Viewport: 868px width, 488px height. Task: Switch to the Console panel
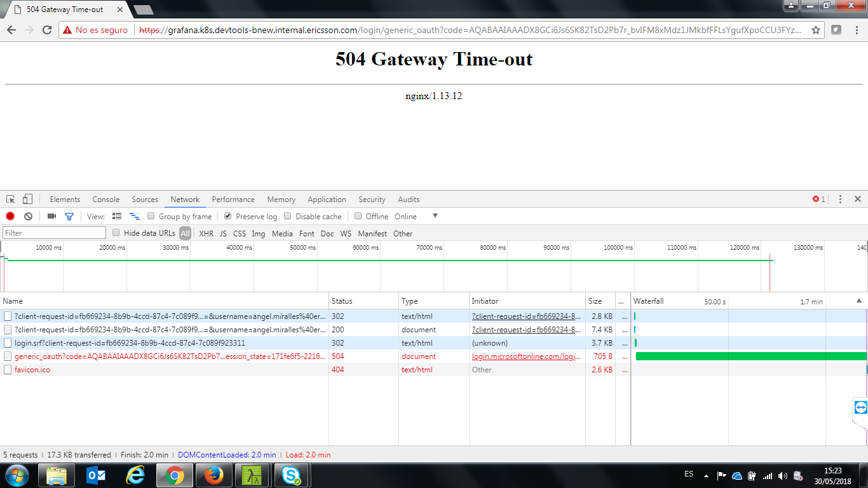(105, 199)
